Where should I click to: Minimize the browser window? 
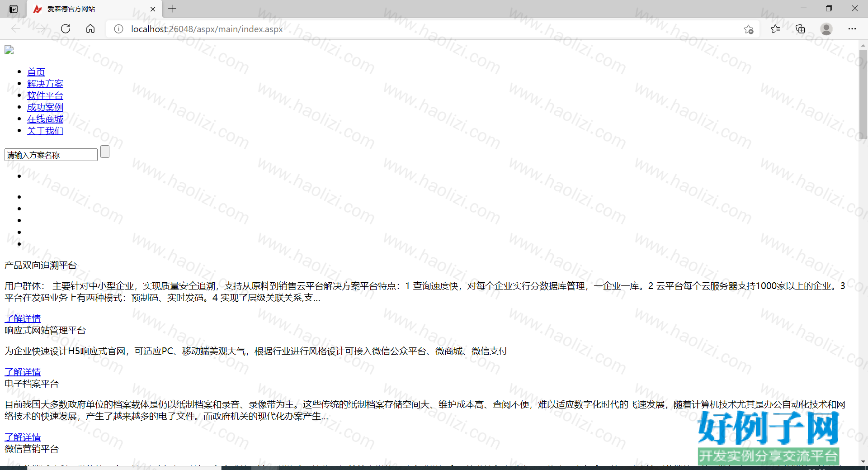[803, 9]
